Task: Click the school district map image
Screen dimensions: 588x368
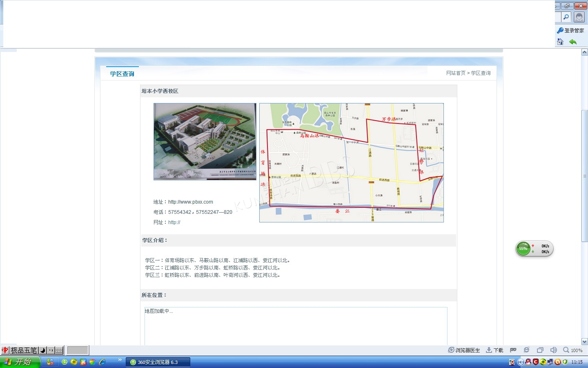Action: [x=352, y=163]
